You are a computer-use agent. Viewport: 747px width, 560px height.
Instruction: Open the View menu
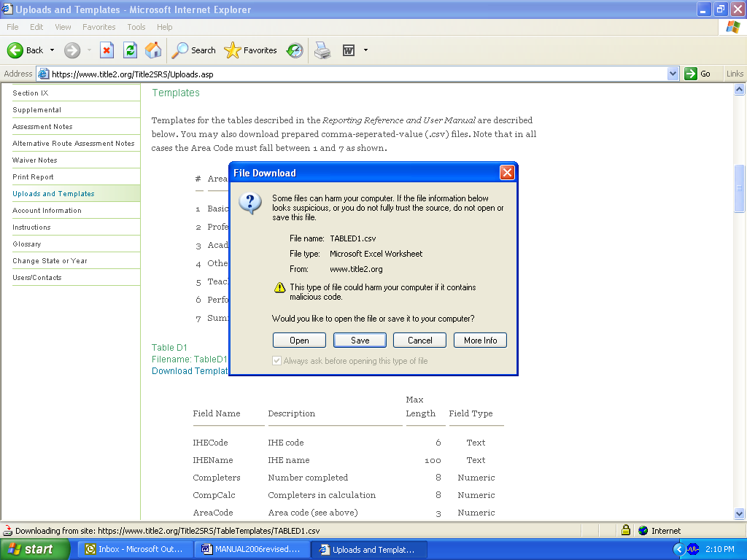click(x=63, y=27)
